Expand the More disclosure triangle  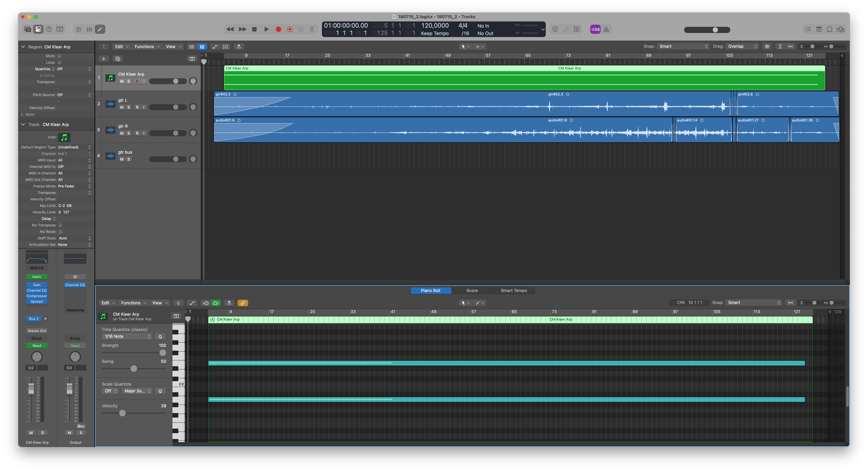22,115
